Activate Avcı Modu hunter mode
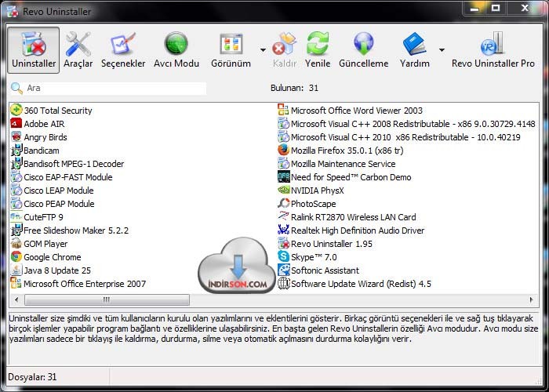The width and height of the screenshot is (549, 392). tap(176, 50)
